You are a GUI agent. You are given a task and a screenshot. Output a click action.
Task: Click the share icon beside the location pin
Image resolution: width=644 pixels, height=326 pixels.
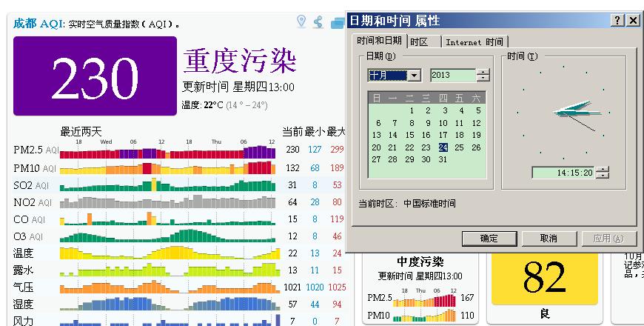coord(318,21)
